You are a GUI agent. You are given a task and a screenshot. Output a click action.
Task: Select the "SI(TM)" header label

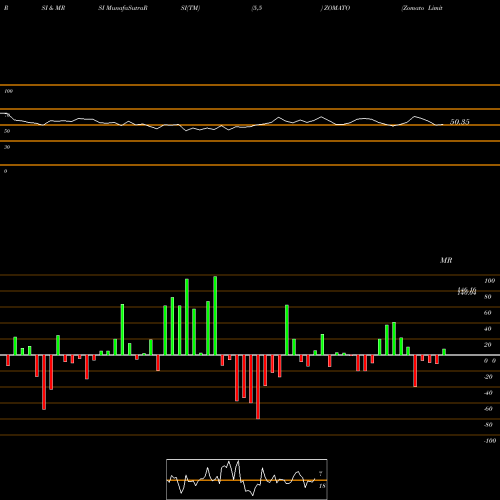[190, 8]
